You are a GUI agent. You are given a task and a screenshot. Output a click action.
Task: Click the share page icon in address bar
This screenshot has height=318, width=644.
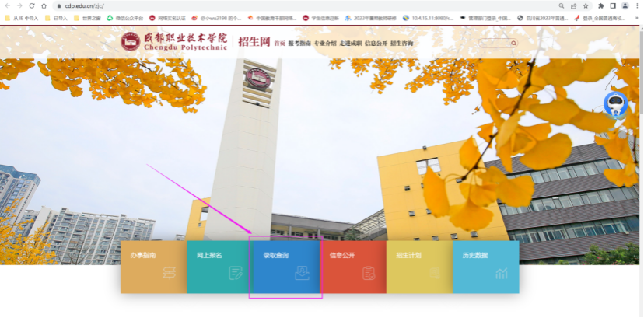(x=573, y=5)
